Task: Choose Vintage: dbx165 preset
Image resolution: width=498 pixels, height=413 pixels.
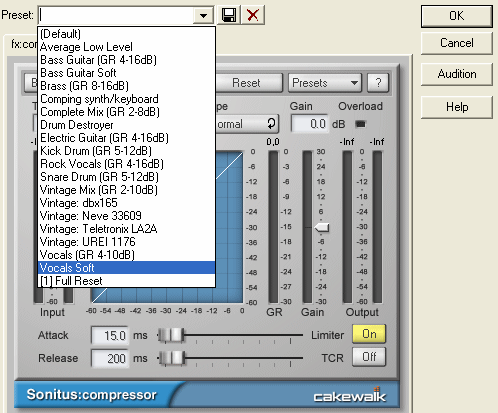Action: point(127,203)
